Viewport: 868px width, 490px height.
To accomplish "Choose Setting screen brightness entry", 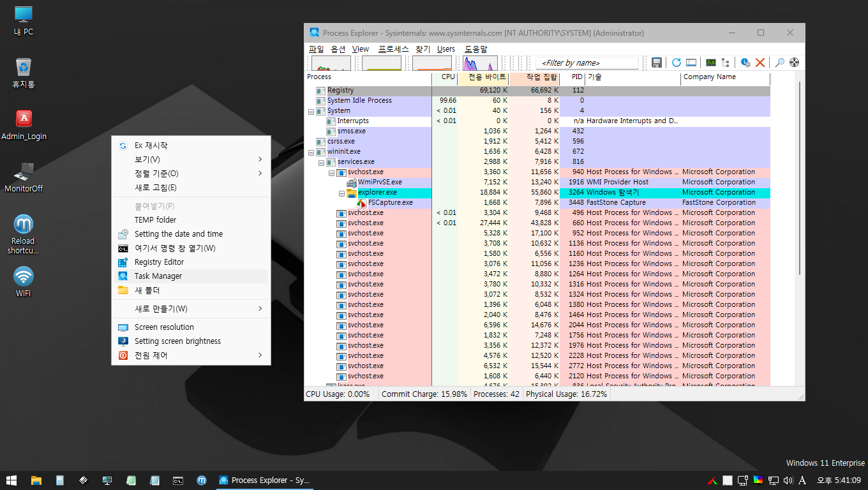I will point(191,341).
